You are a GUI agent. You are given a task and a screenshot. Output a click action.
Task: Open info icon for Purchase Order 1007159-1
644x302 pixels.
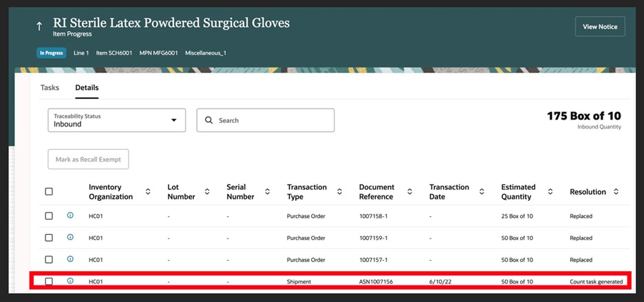70,237
